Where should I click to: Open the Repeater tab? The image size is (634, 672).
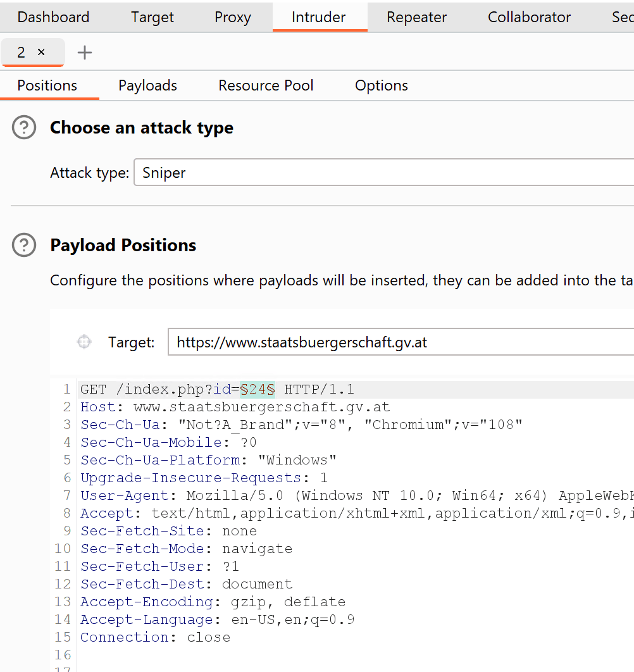pyautogui.click(x=416, y=17)
